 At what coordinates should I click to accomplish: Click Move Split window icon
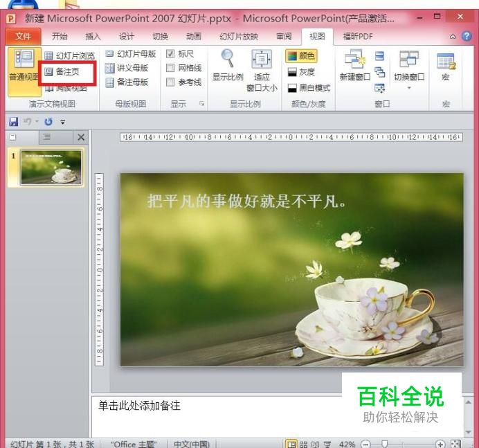(379, 88)
